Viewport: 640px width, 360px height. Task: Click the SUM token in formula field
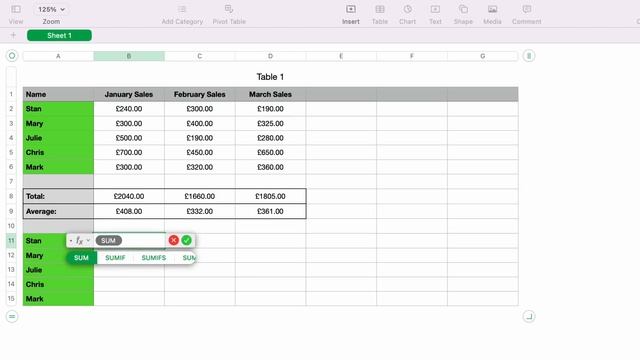pos(109,240)
